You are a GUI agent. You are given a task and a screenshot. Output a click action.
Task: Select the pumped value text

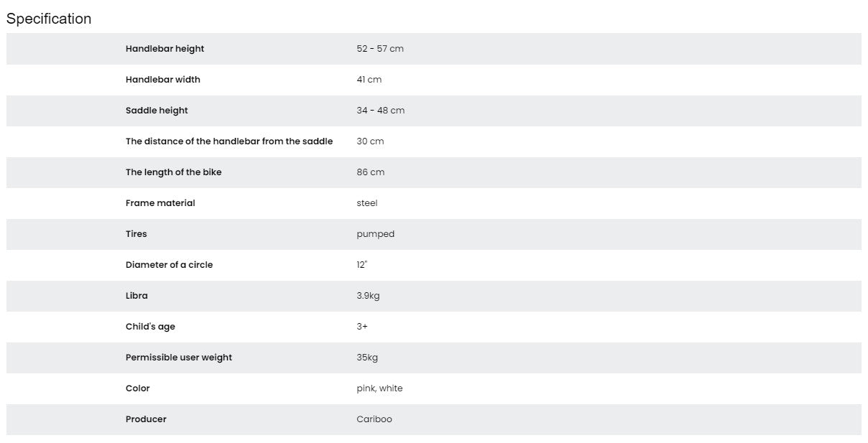(x=375, y=234)
